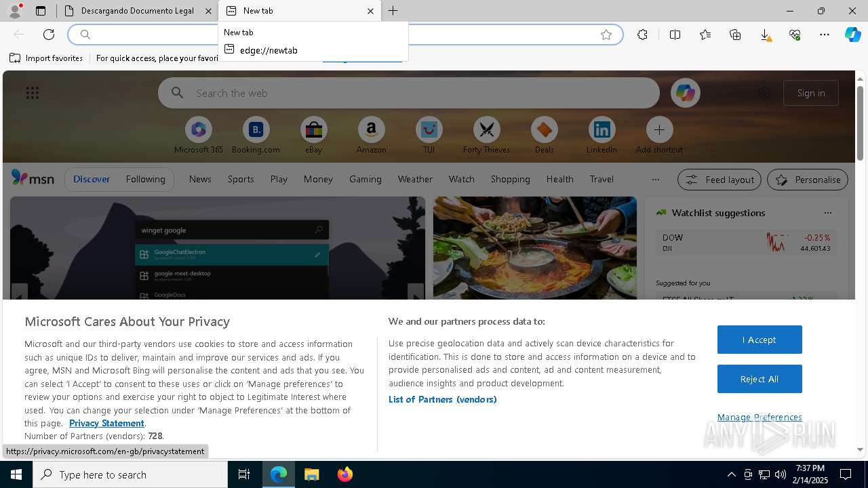Open Copilot next to search box

click(x=686, y=93)
